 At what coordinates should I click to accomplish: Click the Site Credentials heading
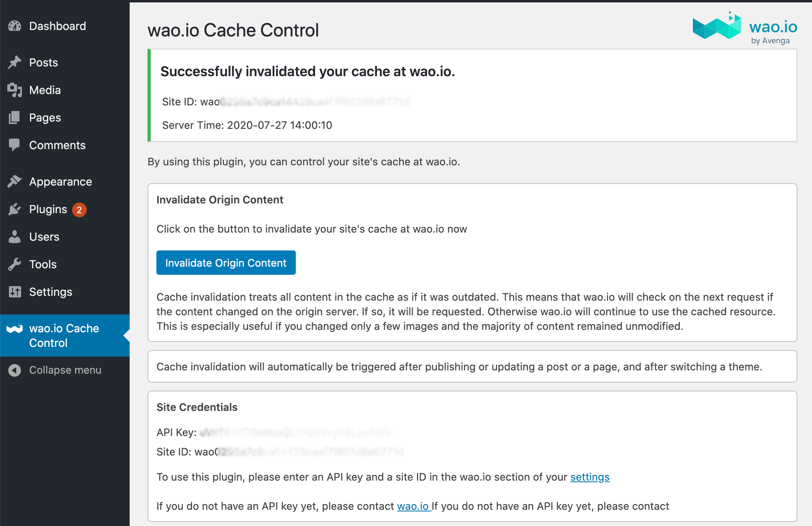pyautogui.click(x=197, y=407)
